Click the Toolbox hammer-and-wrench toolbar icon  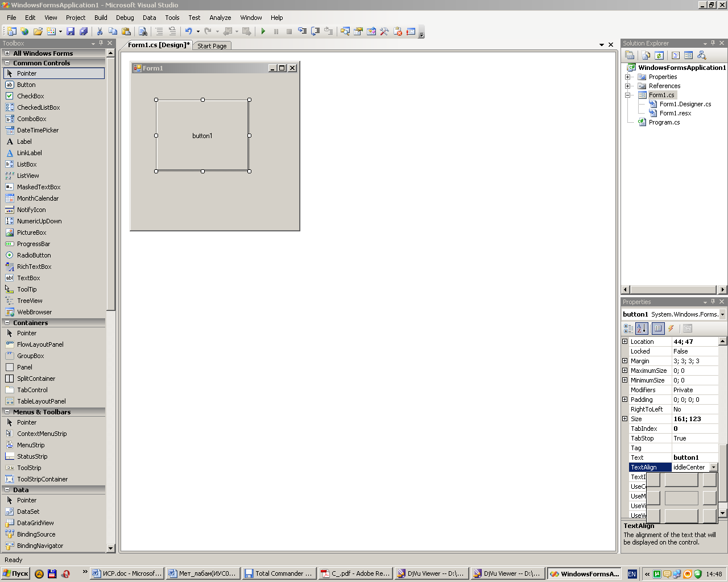coord(384,31)
